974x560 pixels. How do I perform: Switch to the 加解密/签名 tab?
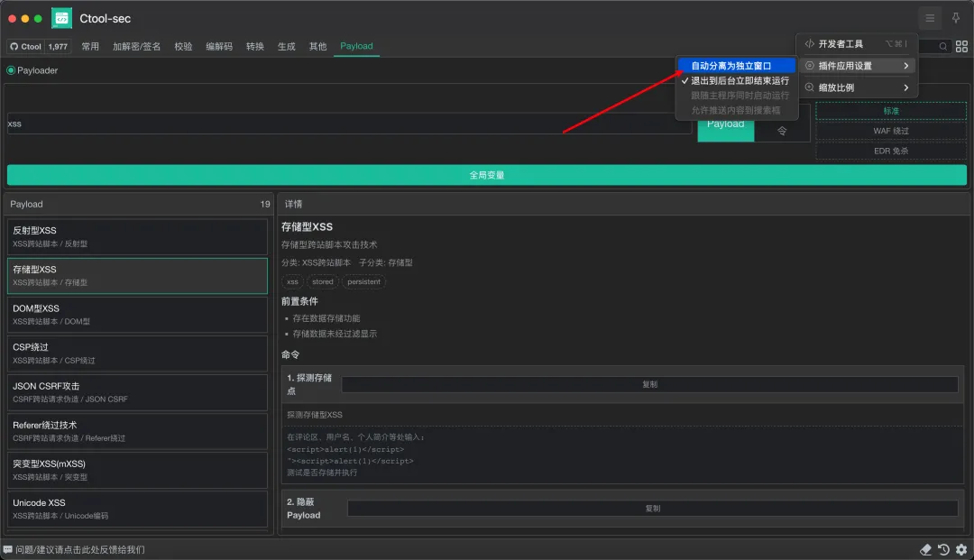(137, 47)
